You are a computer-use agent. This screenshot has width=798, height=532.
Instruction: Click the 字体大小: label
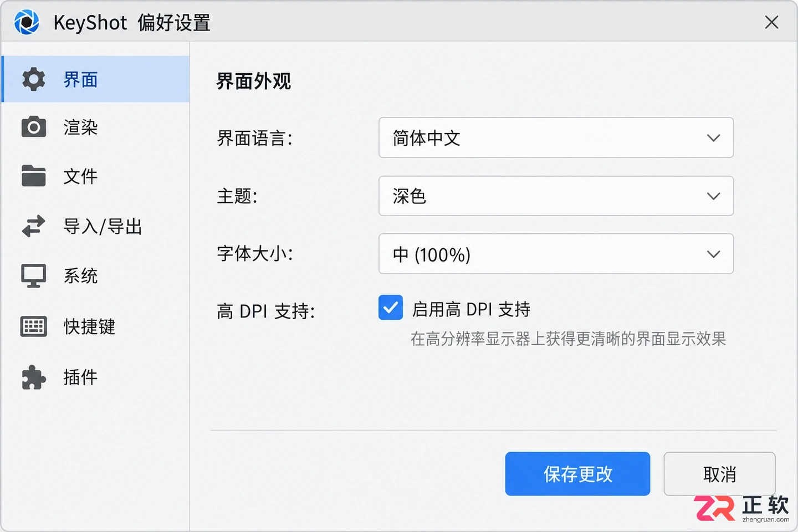pyautogui.click(x=255, y=253)
